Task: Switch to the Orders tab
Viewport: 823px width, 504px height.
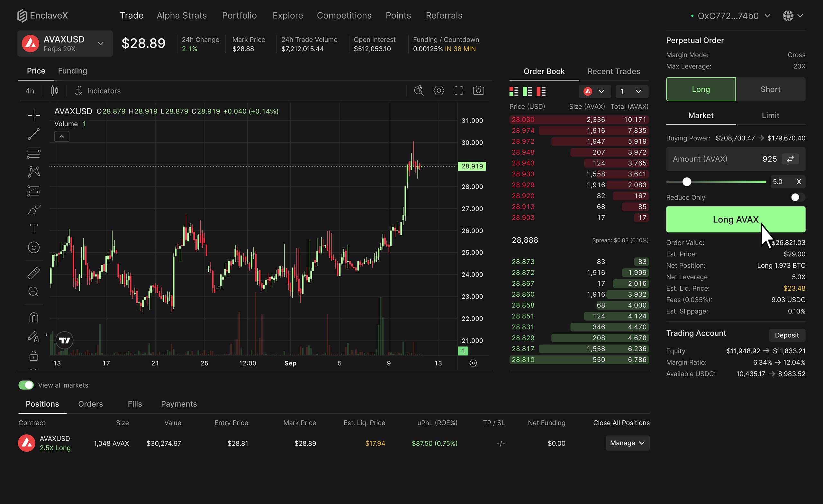Action: pos(91,404)
